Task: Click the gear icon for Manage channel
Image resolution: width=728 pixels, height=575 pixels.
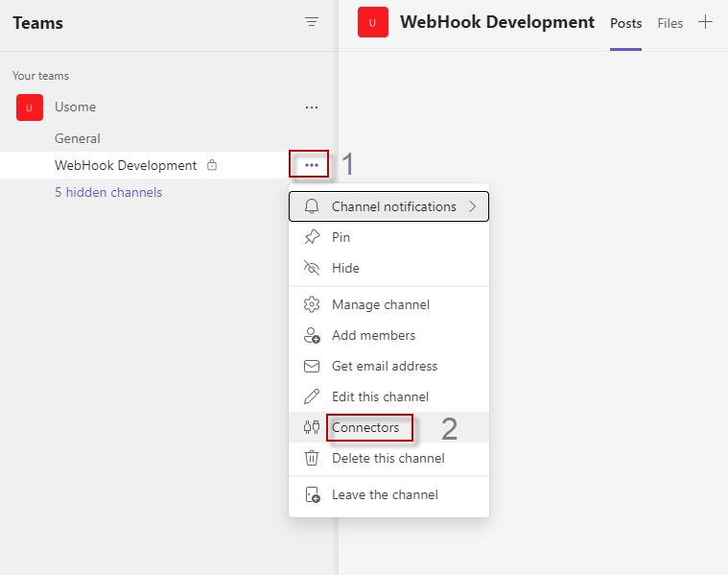Action: [312, 304]
